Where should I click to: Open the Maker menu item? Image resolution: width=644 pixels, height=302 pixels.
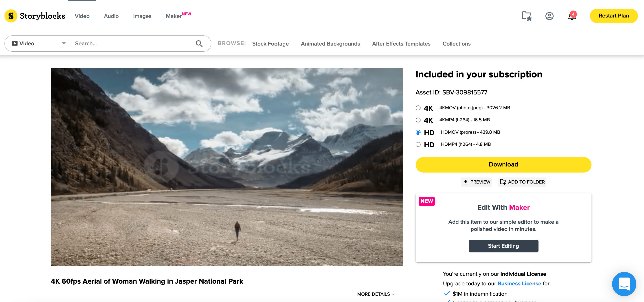174,16
